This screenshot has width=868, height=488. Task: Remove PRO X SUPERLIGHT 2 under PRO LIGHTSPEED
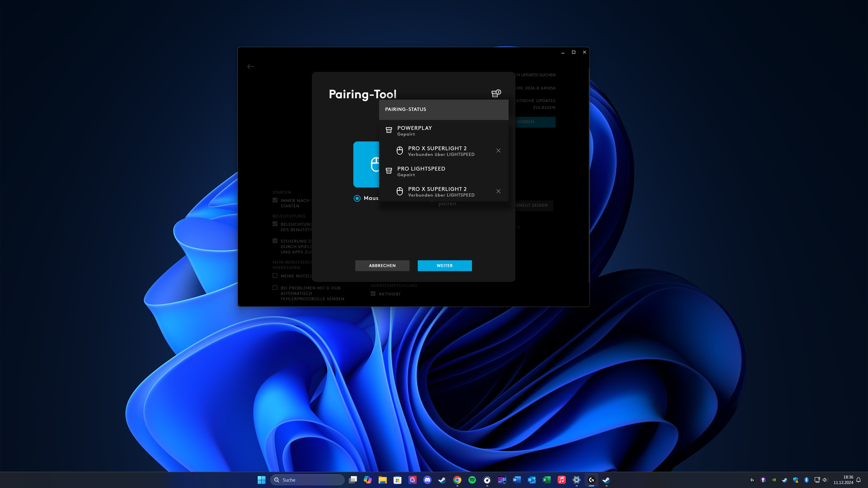pyautogui.click(x=498, y=191)
